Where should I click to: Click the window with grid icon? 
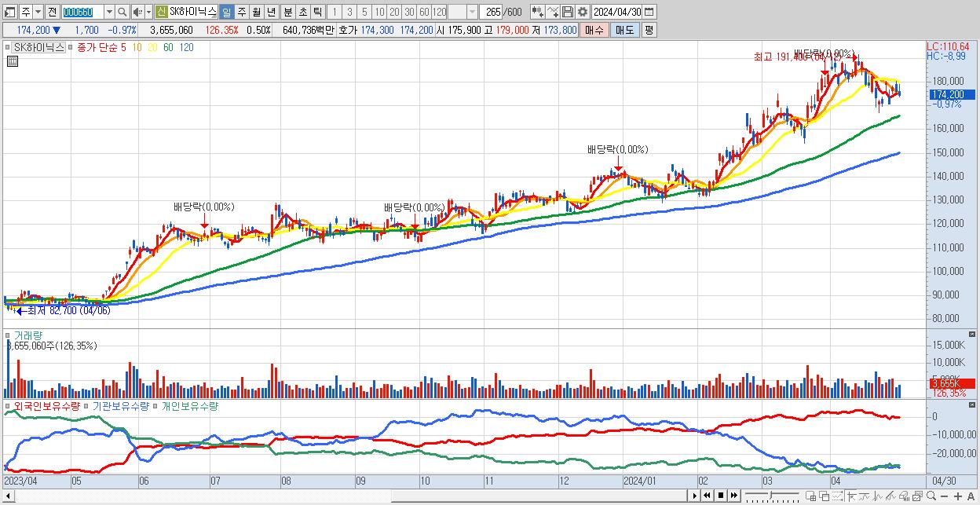pos(810,496)
